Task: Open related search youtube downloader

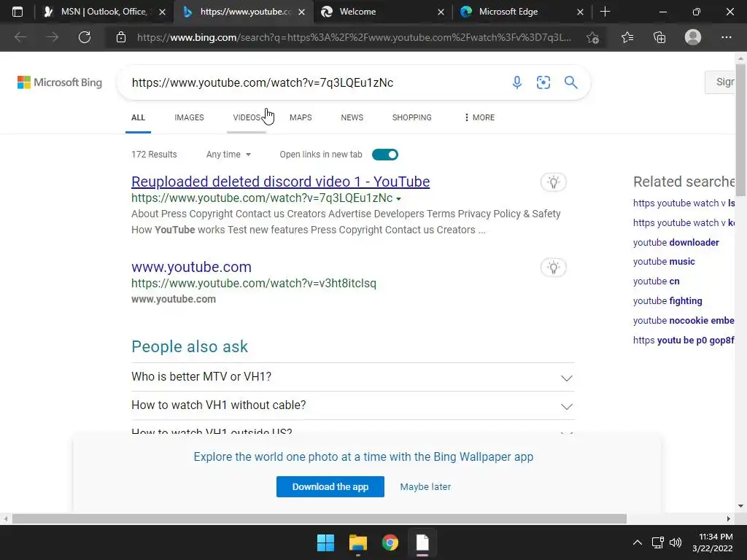Action: [x=676, y=242]
